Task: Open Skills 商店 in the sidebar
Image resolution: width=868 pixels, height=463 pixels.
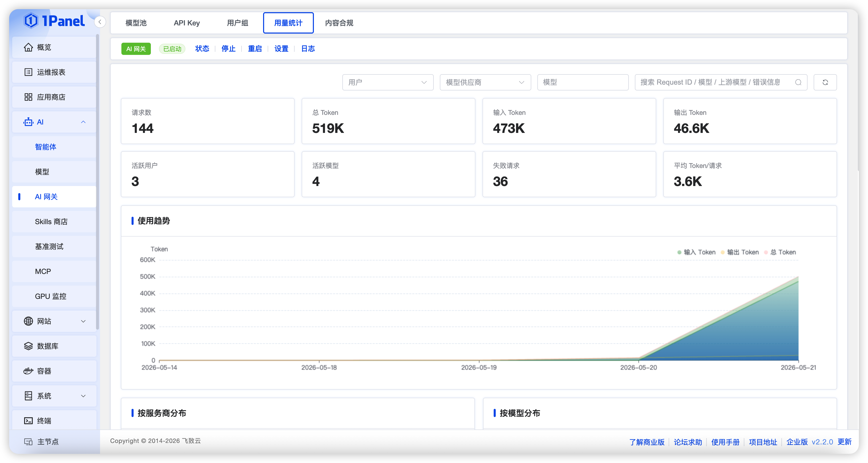Action: click(54, 222)
